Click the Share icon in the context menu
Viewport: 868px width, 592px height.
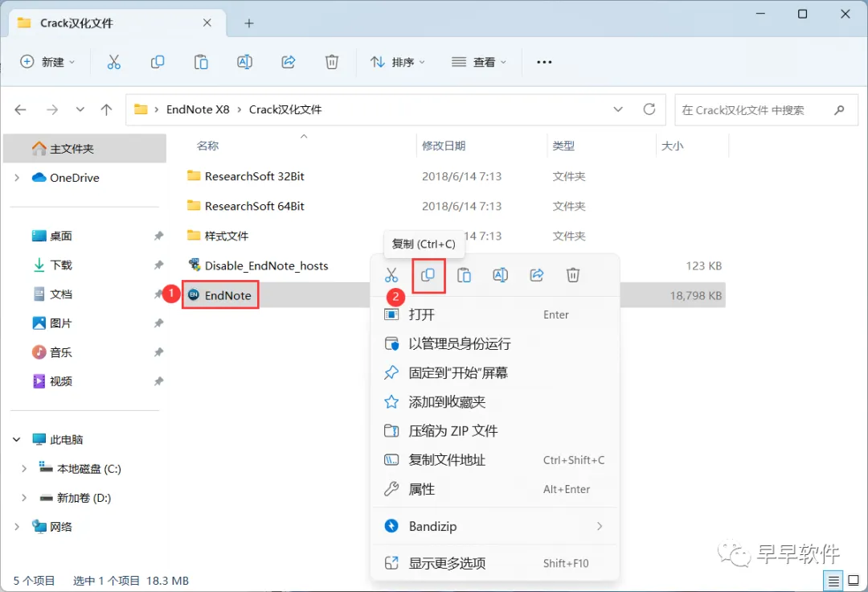pyautogui.click(x=537, y=274)
